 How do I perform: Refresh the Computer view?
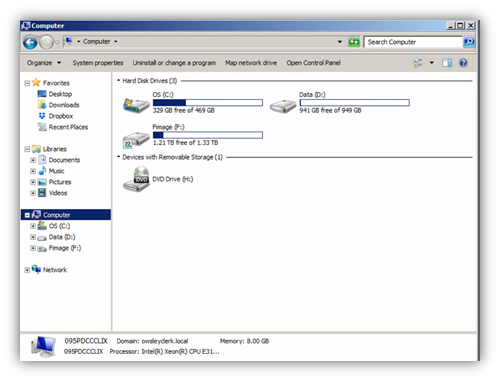(354, 42)
